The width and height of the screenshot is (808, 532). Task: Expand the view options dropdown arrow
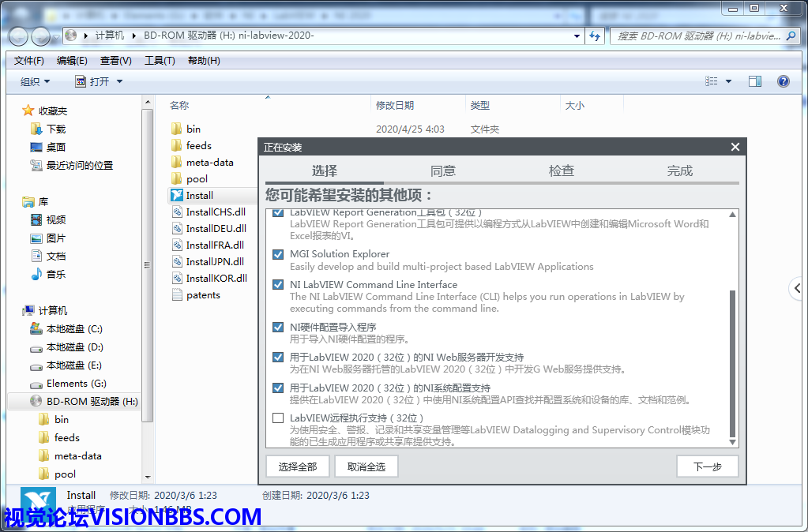tap(728, 81)
